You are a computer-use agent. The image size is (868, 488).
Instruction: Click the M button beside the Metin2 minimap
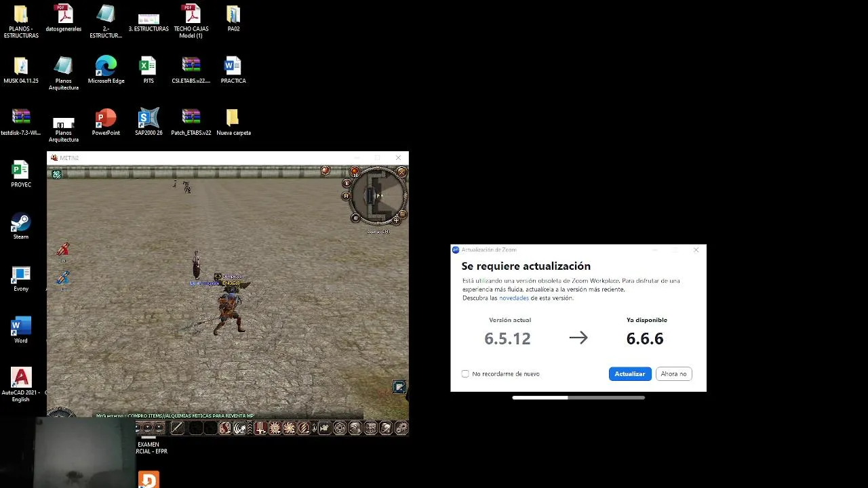(x=347, y=196)
